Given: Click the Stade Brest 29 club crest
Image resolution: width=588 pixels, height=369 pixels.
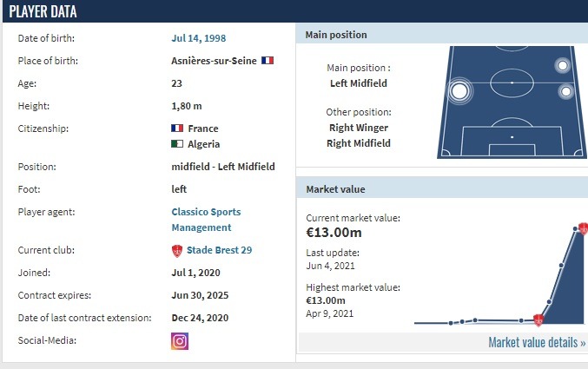Looking at the screenshot, I should pos(177,251).
